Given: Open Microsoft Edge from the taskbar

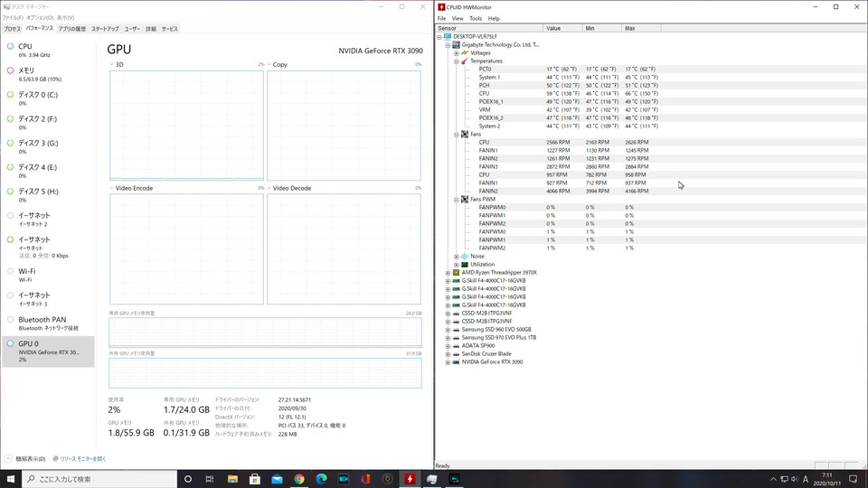Looking at the screenshot, I should coord(321,479).
